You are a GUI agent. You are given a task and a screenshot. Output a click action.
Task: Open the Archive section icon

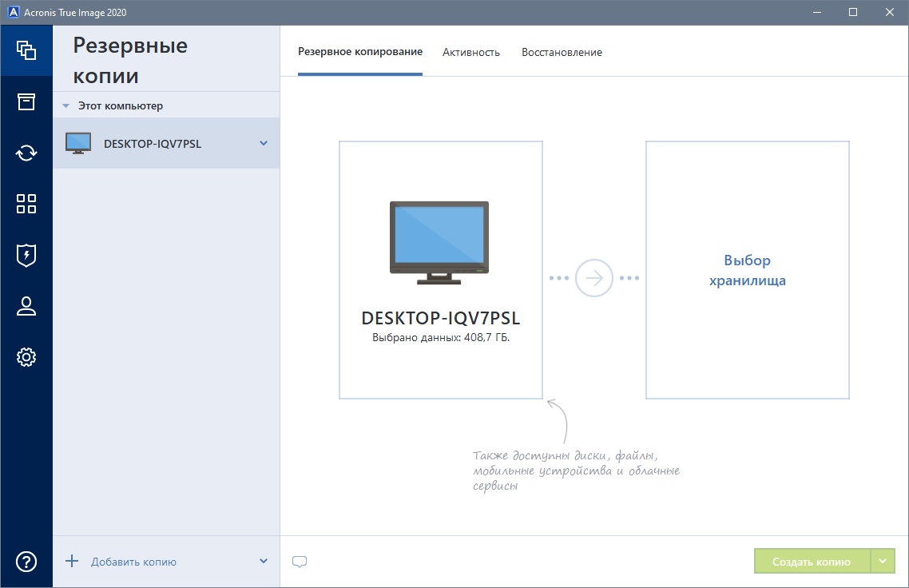click(26, 101)
